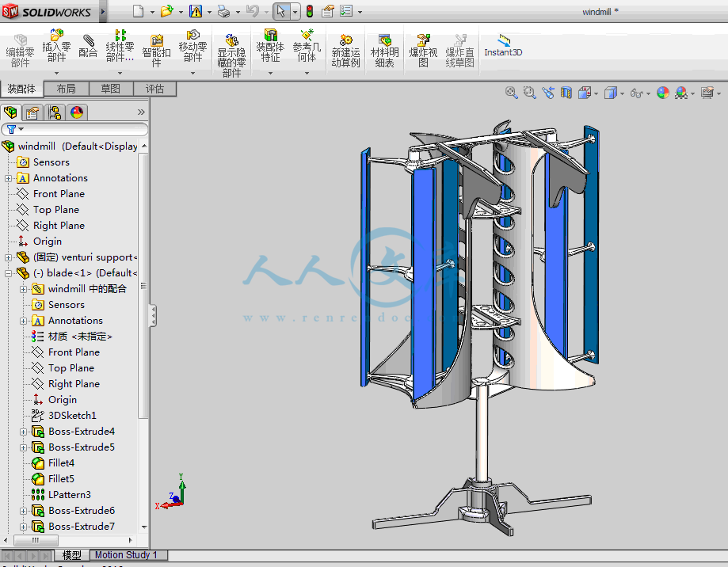Click Assembly Features (装配体特征)
728x567 pixels.
[270, 46]
